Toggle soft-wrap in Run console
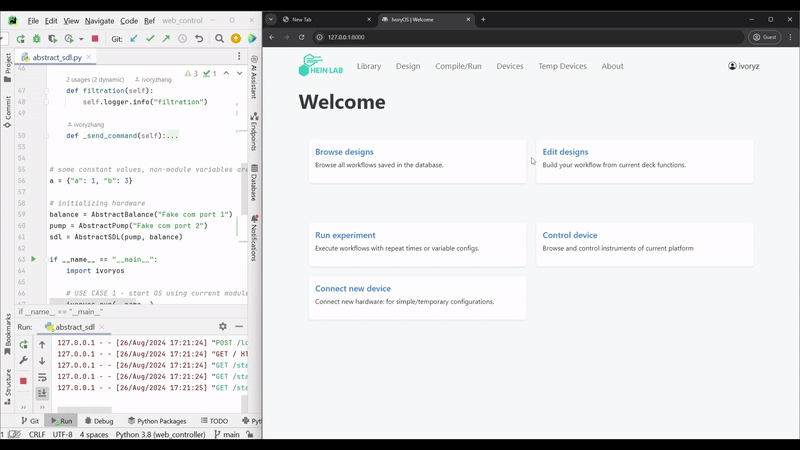This screenshot has width=800, height=450. click(42, 378)
